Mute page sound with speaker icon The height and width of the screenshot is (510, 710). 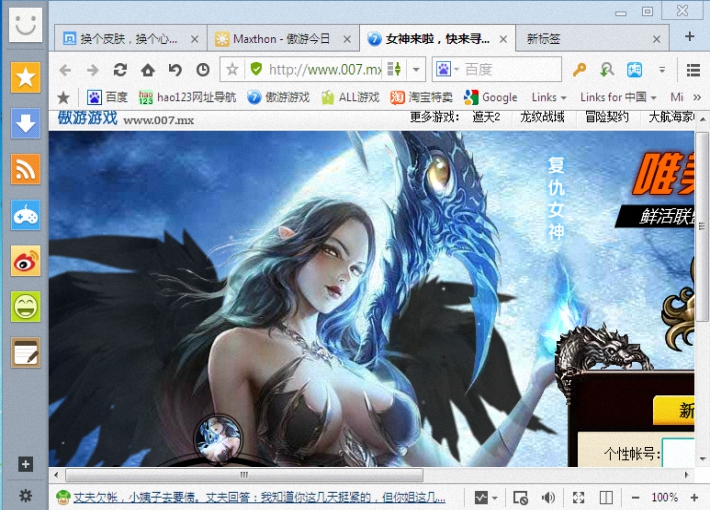[548, 498]
